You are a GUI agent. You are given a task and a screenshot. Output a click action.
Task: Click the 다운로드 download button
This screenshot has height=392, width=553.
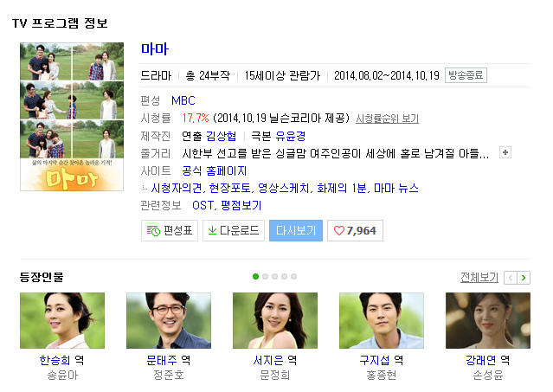coord(234,230)
